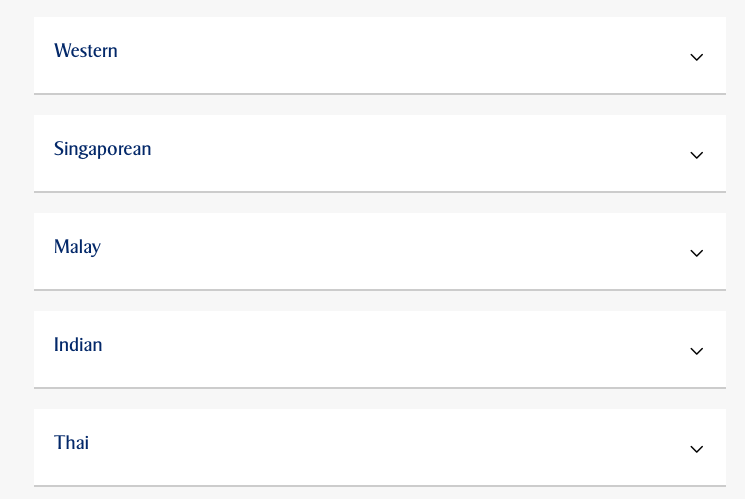Open the Singaporean cuisine panel header

pyautogui.click(x=380, y=154)
